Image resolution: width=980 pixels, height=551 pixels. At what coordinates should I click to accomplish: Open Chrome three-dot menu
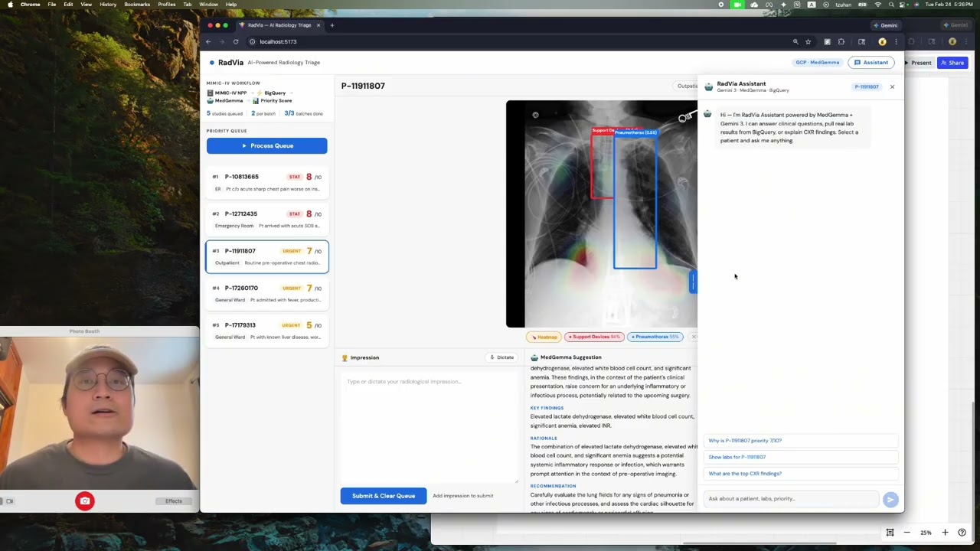(x=896, y=41)
